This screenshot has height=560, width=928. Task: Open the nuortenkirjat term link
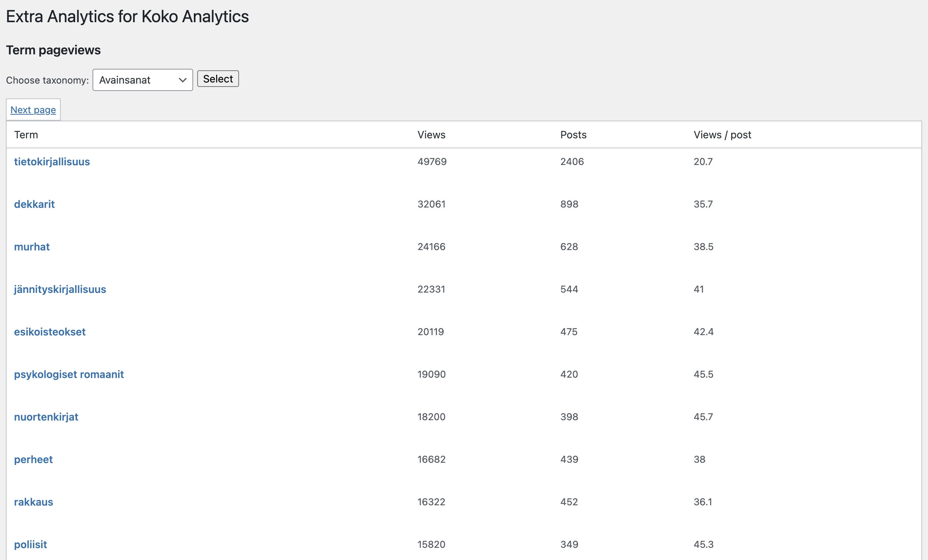(x=46, y=417)
